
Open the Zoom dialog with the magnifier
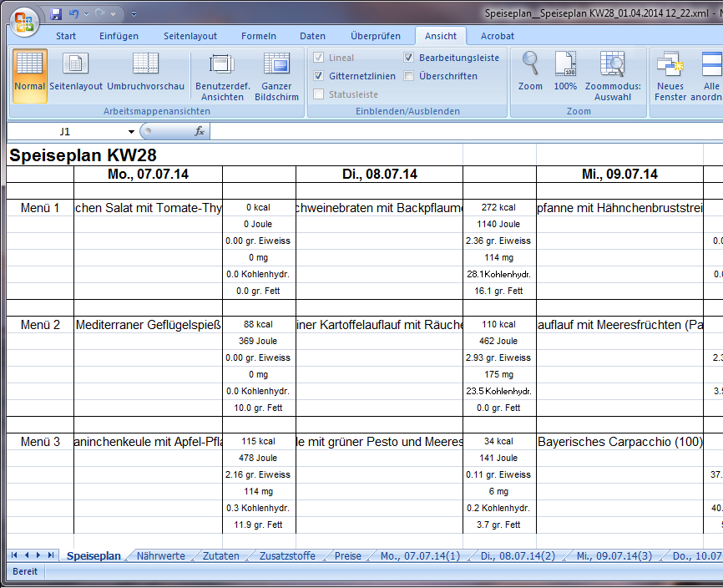pyautogui.click(x=530, y=72)
